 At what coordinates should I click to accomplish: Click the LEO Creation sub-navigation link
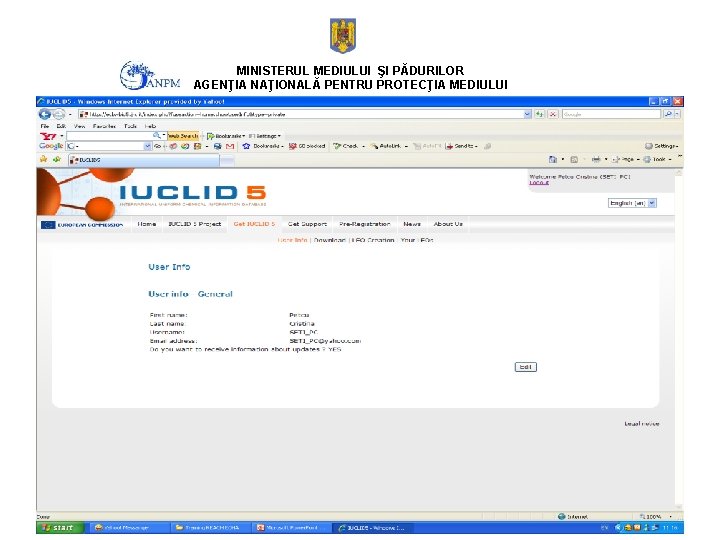tap(373, 240)
